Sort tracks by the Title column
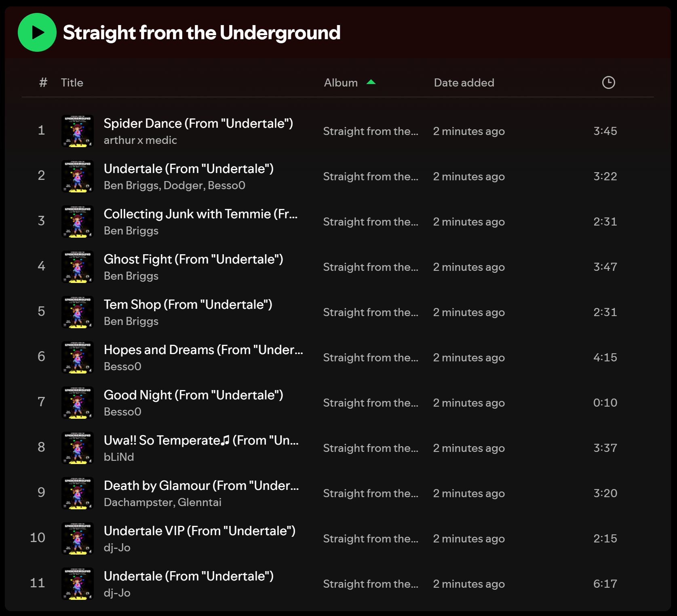This screenshot has width=677, height=616. point(72,82)
